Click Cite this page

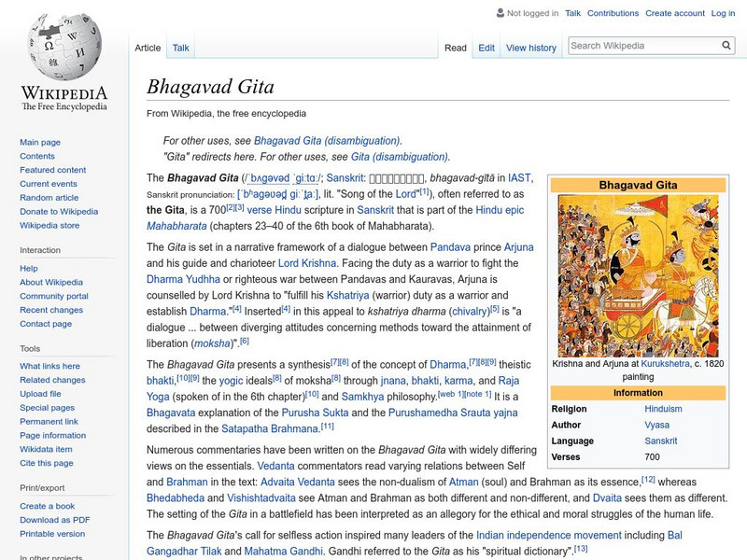(46, 462)
